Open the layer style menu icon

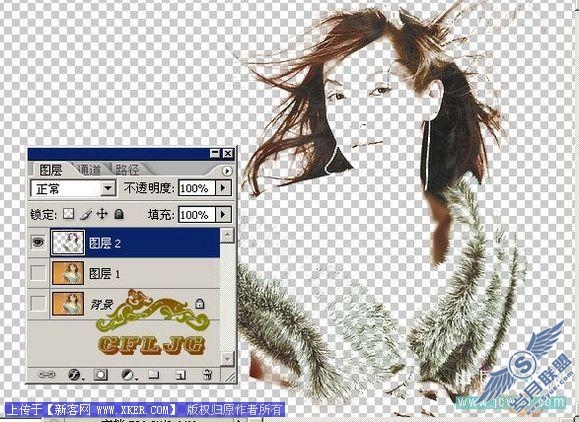[x=75, y=375]
